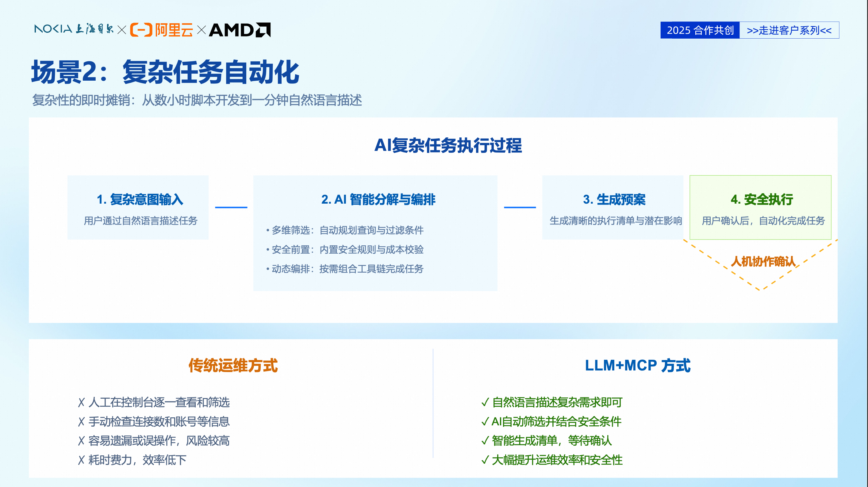Click the AI复杂任务执行过程 heading
Viewport: 868px width, 487px height.
coord(448,146)
